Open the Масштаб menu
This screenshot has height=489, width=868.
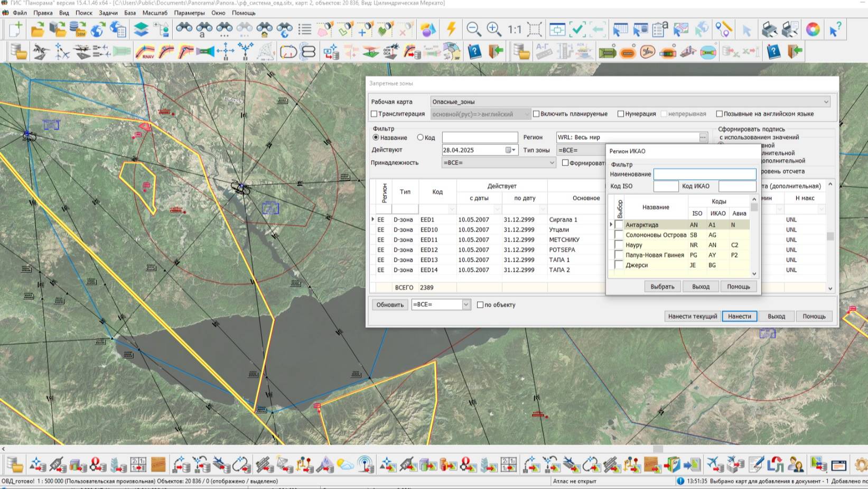pos(155,13)
